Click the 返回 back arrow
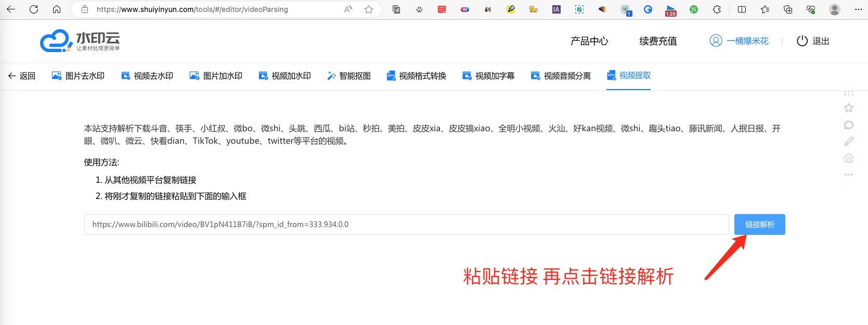 pyautogui.click(x=22, y=76)
